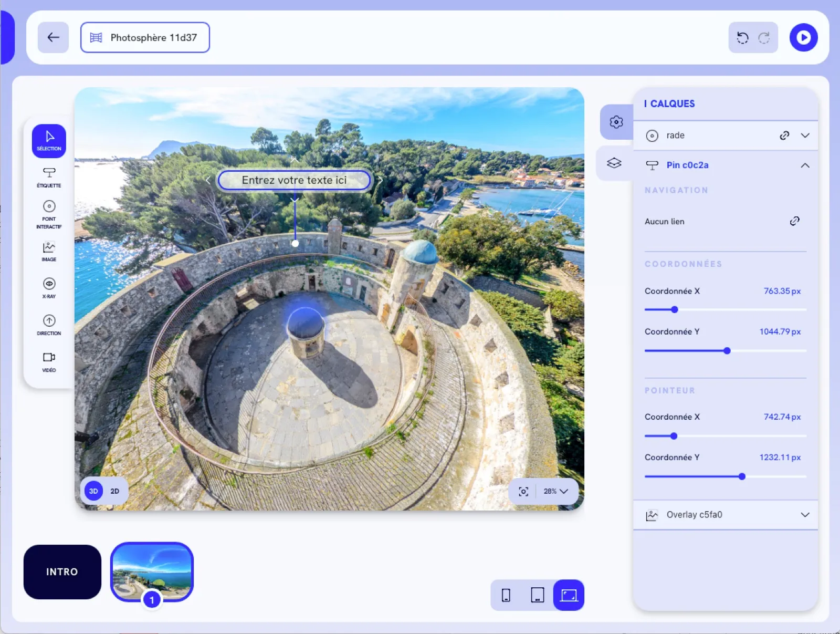The height and width of the screenshot is (634, 840).
Task: Click the Entrez votre texte ici label
Action: point(294,180)
